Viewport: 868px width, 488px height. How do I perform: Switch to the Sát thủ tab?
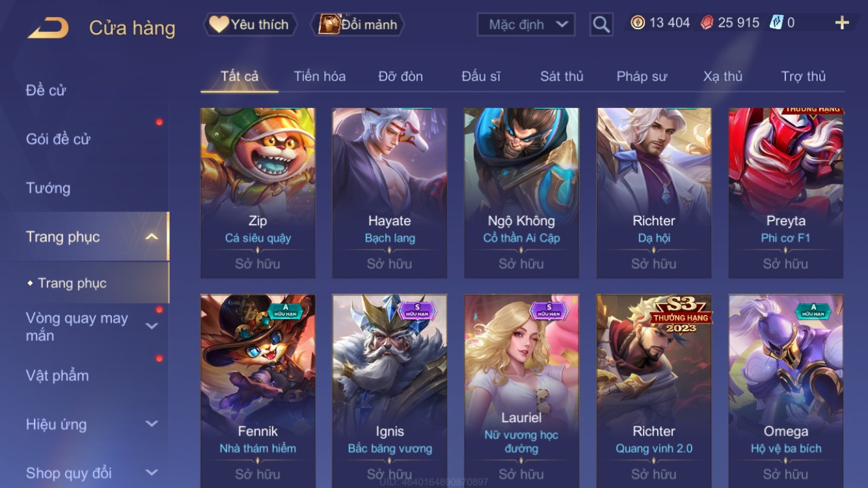point(562,77)
